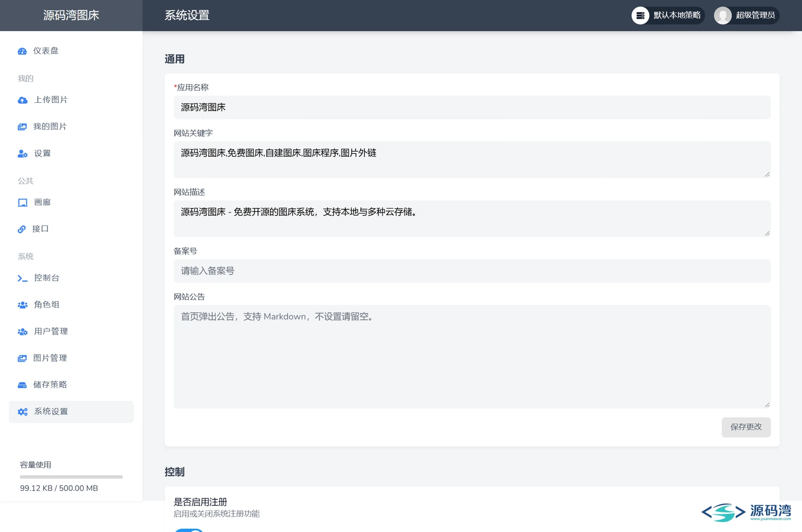Click the link icon beside 接口

click(22, 229)
